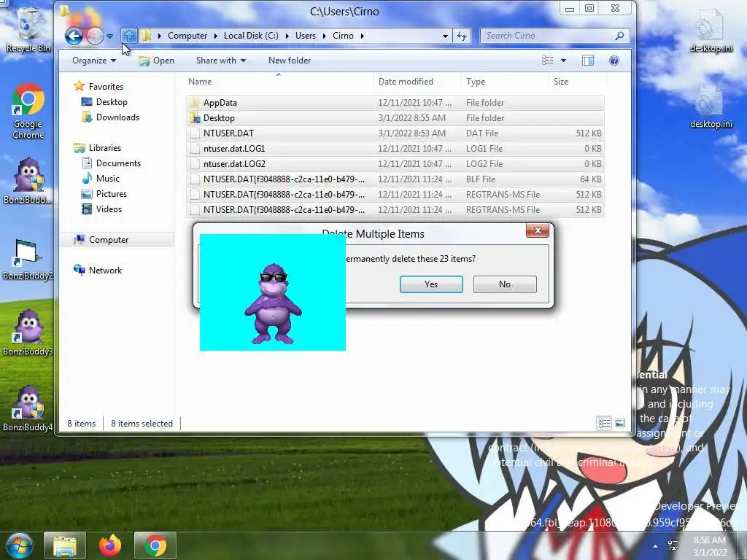Click the Explorer forward arrow button

coord(95,36)
